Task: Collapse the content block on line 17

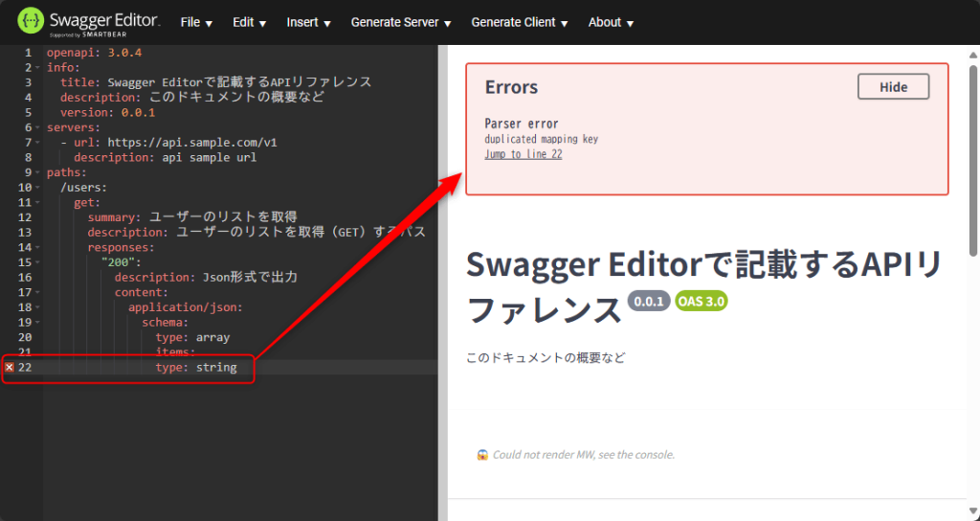Action: 37,292
